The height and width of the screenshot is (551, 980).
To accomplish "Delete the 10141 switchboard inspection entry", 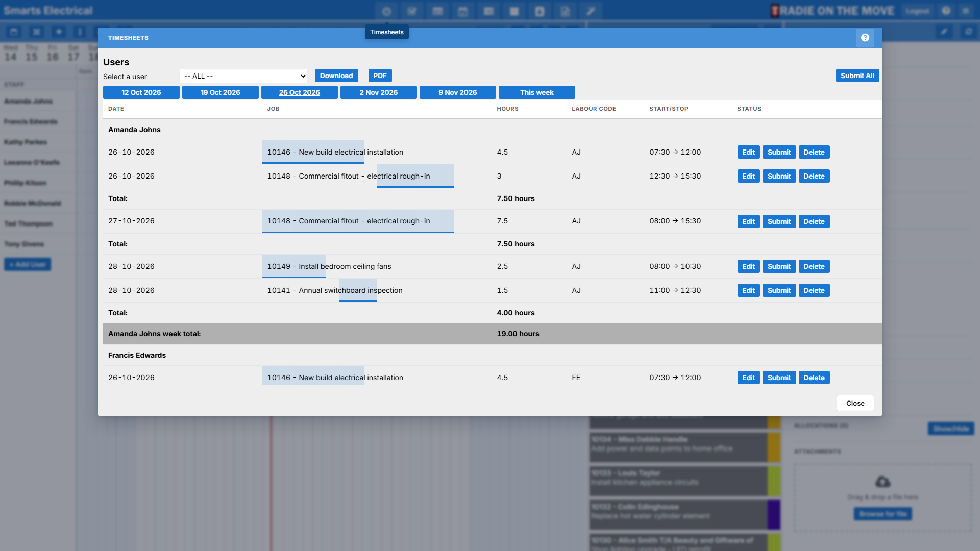I will (x=814, y=290).
